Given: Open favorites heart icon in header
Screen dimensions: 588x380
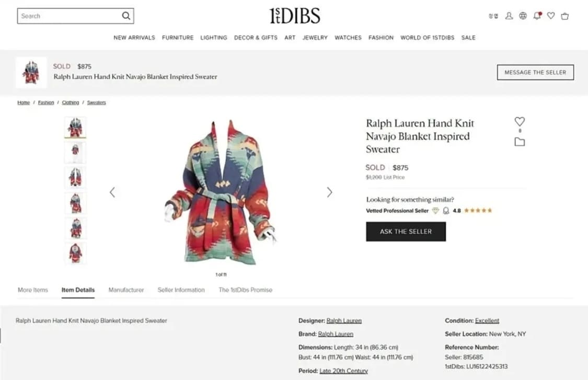Looking at the screenshot, I should [x=551, y=16].
